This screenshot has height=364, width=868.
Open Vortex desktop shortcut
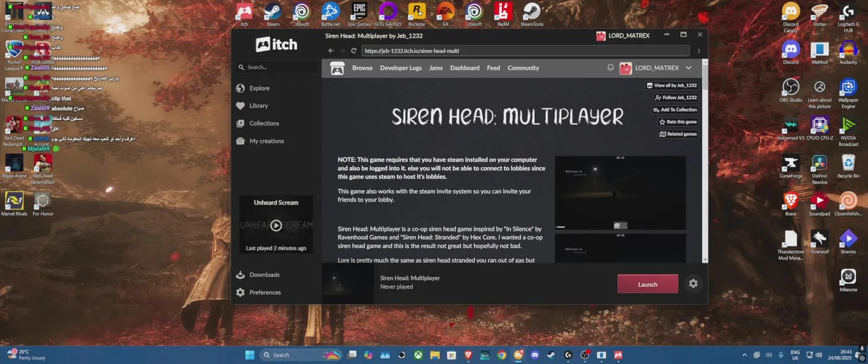click(820, 15)
